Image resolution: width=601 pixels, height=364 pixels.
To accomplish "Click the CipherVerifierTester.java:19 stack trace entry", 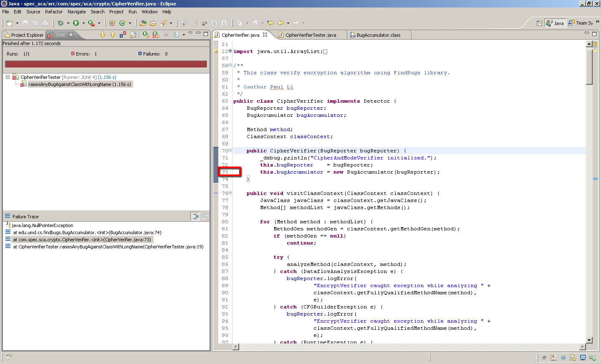I will (108, 247).
